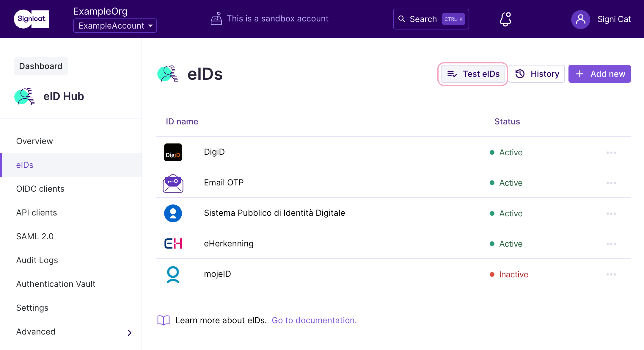The height and width of the screenshot is (350, 644).
Task: Open Audit Logs in sidebar
Action: pyautogui.click(x=37, y=260)
